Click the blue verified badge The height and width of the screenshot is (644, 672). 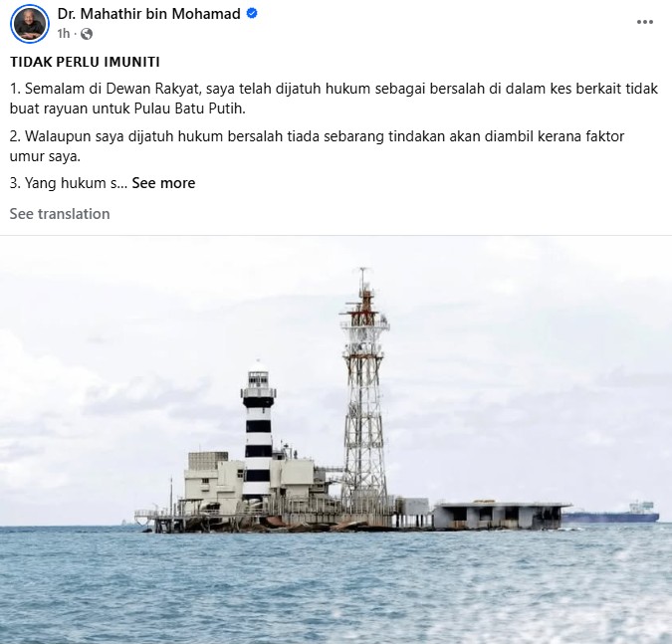point(252,13)
